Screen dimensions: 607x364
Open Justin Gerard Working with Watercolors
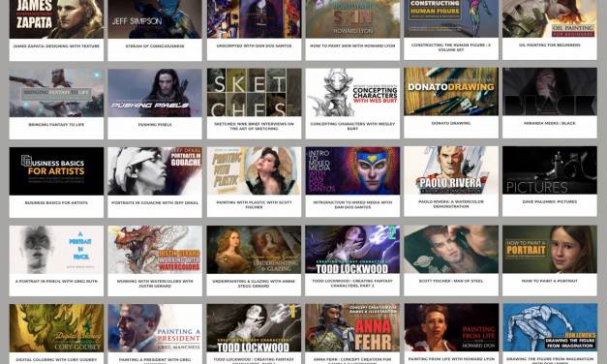[x=155, y=250]
